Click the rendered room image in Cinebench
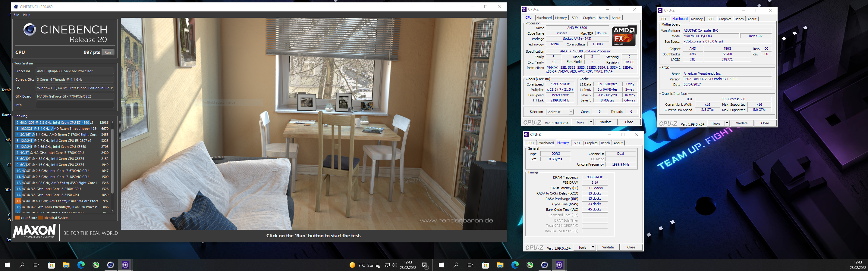Viewport: 868px width, 271px height. [313, 124]
